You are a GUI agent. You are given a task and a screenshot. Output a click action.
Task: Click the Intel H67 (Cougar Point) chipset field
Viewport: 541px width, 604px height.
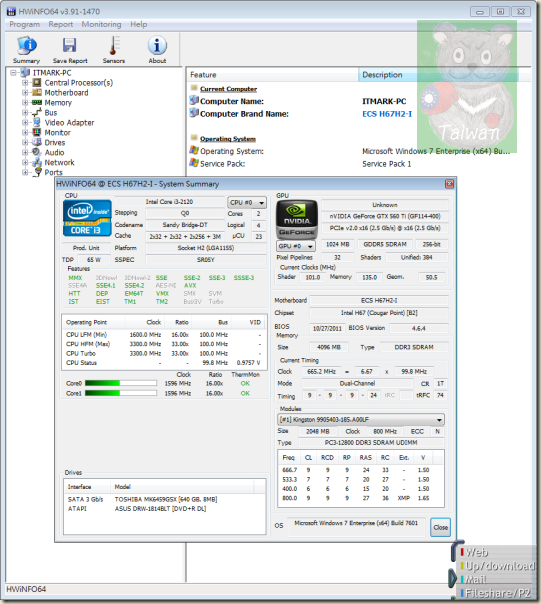coord(379,313)
